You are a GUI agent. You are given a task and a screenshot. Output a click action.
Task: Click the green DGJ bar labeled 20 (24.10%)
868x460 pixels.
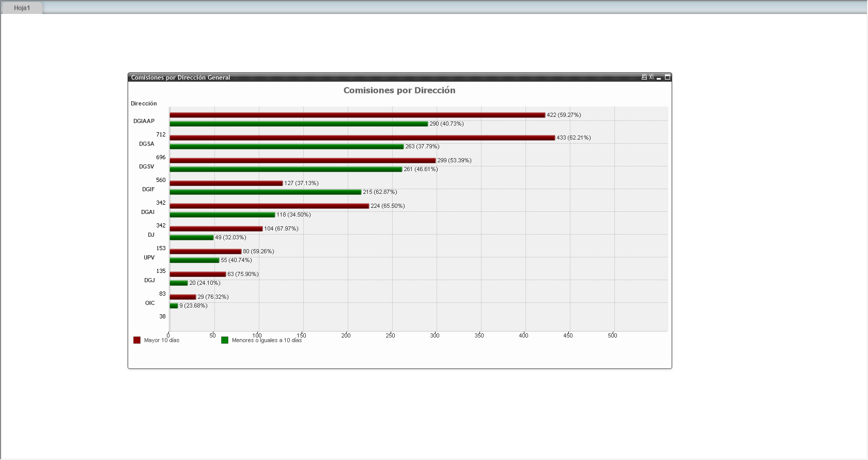tap(179, 283)
